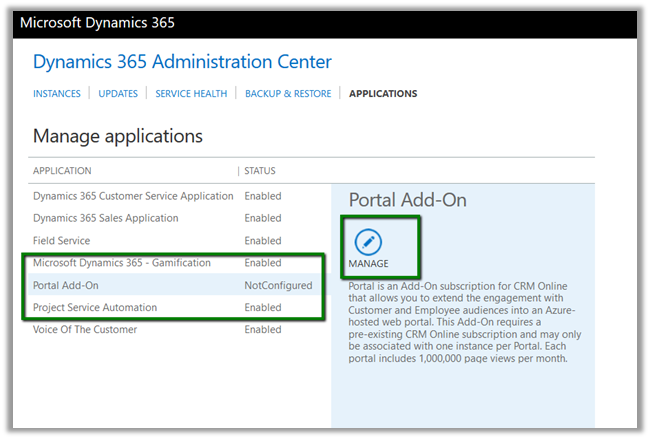Select the APPLICATIONS tab
The height and width of the screenshot is (439, 650).
point(383,94)
